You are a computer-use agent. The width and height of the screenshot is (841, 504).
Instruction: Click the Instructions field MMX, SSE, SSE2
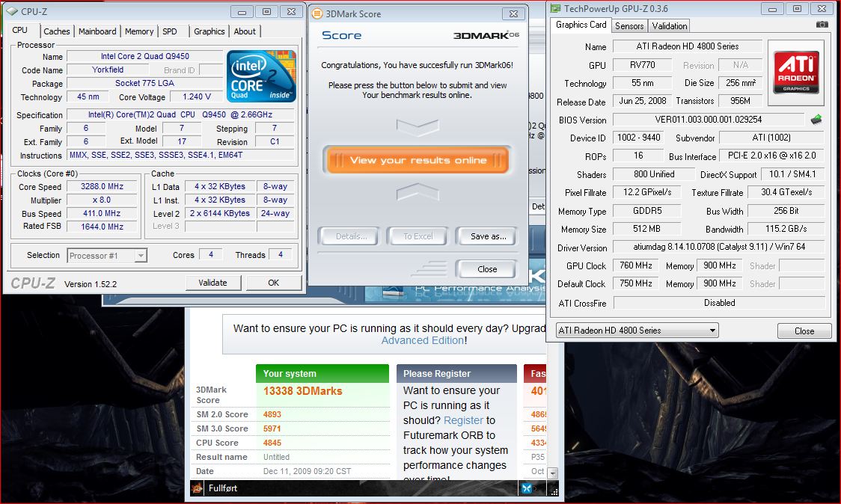[181, 155]
